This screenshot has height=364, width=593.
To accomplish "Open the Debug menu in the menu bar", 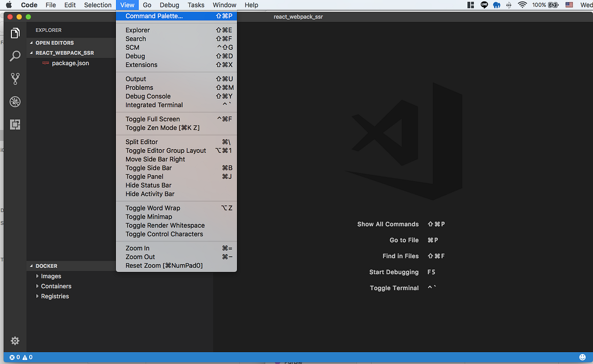I will (x=169, y=5).
